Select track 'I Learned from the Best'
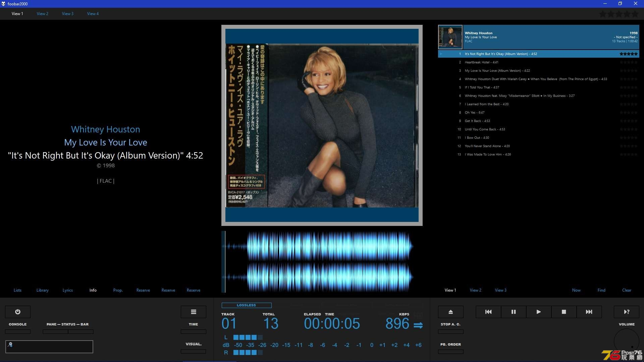Viewport: 644px width, 362px height. tap(539, 104)
